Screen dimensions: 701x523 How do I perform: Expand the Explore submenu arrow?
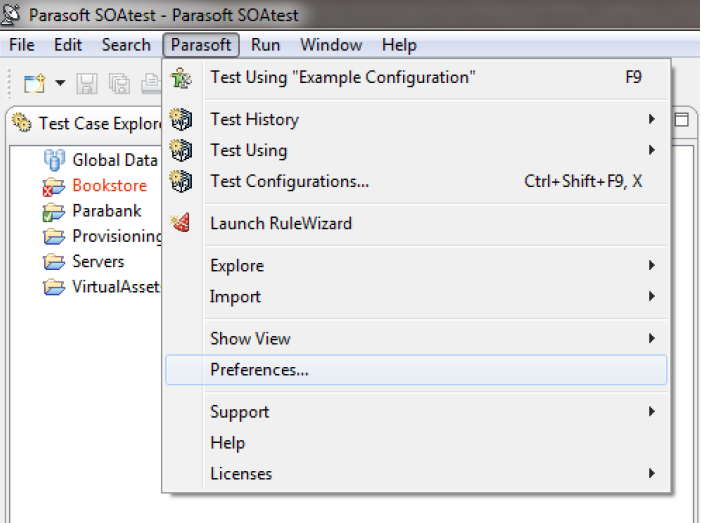pos(652,265)
